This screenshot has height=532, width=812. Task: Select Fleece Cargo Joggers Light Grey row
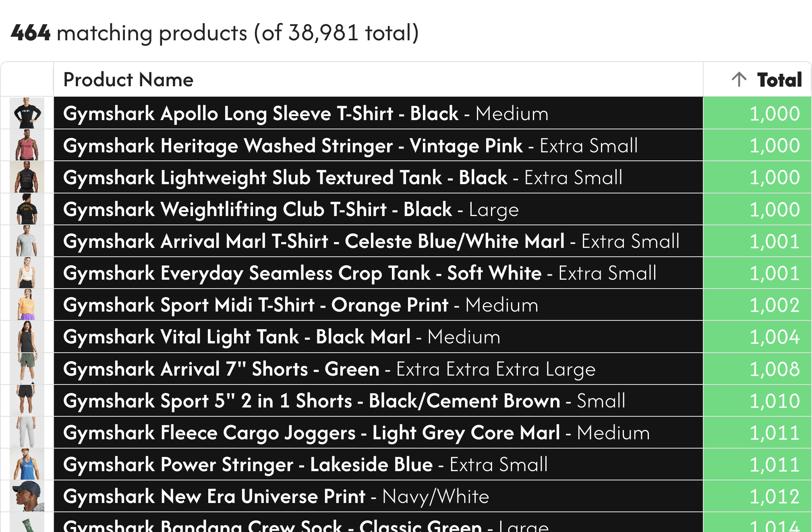tap(356, 433)
